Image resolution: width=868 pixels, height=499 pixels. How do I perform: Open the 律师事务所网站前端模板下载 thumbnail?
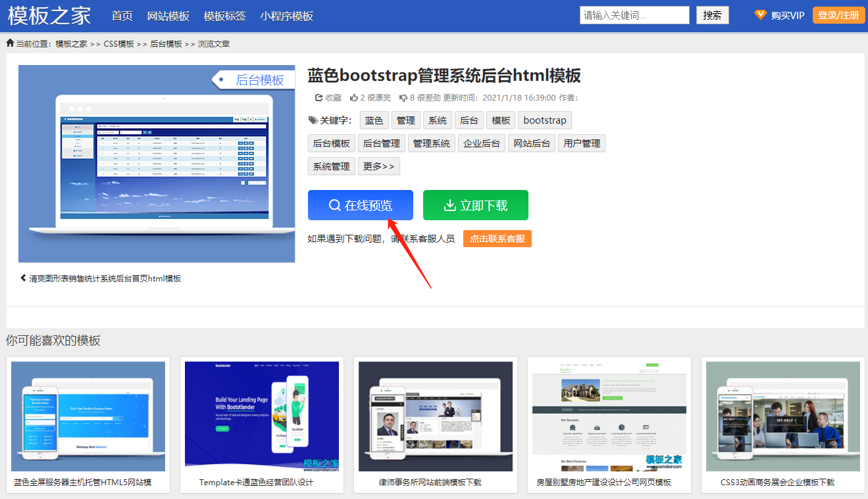(x=435, y=416)
